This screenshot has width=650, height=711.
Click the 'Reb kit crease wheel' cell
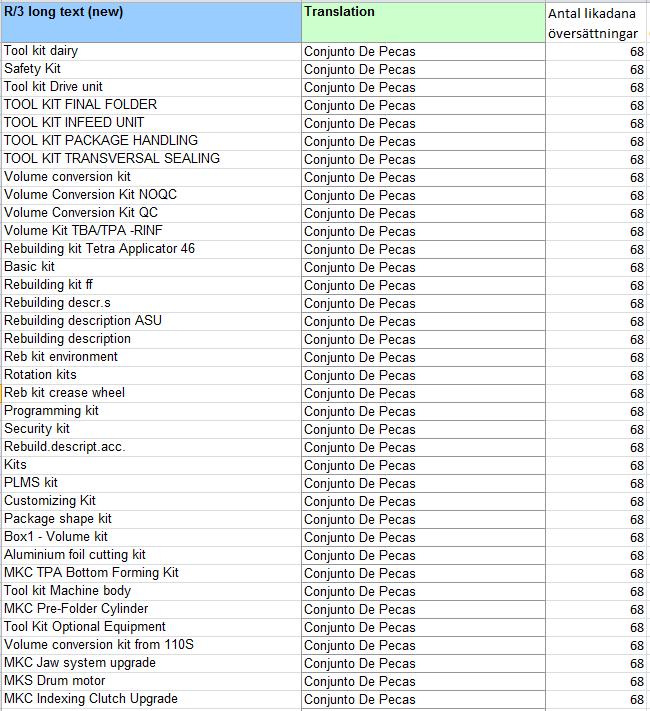tap(151, 393)
